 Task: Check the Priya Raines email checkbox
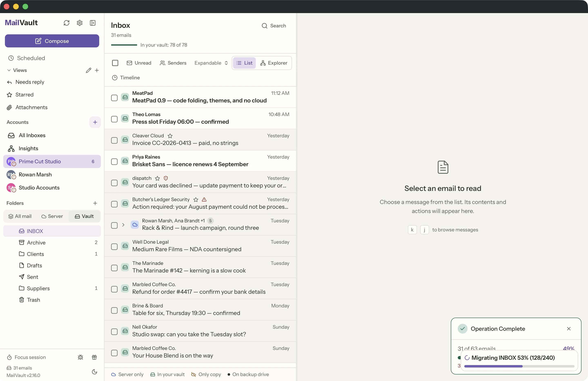[114, 161]
